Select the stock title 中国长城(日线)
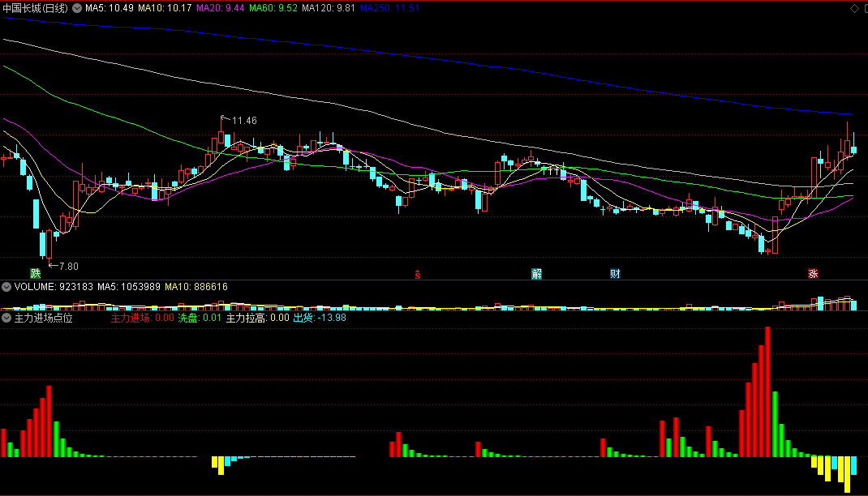Image resolution: width=868 pixels, height=496 pixels. (x=36, y=8)
